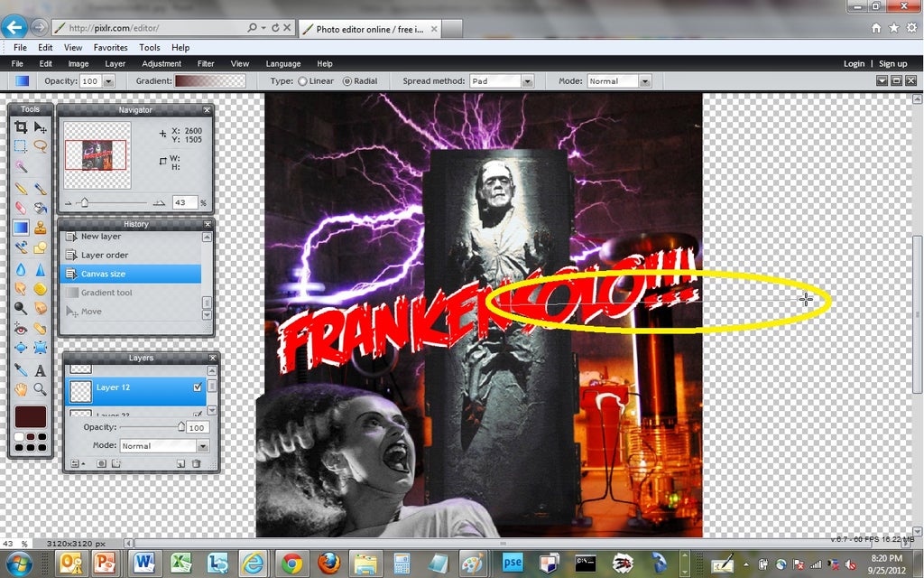The height and width of the screenshot is (578, 924).
Task: Choose the Linear gradient type
Action: (x=302, y=81)
